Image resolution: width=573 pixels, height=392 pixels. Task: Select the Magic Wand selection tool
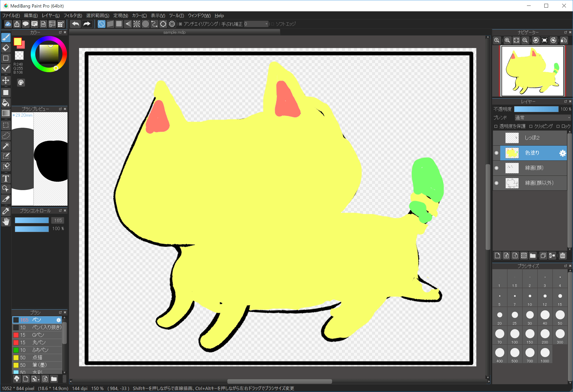(x=6, y=146)
